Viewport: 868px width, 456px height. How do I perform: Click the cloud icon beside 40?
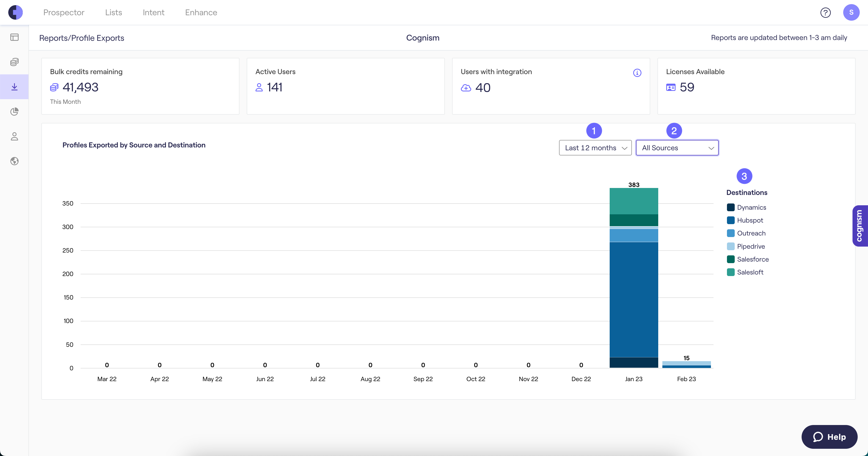pyautogui.click(x=466, y=88)
